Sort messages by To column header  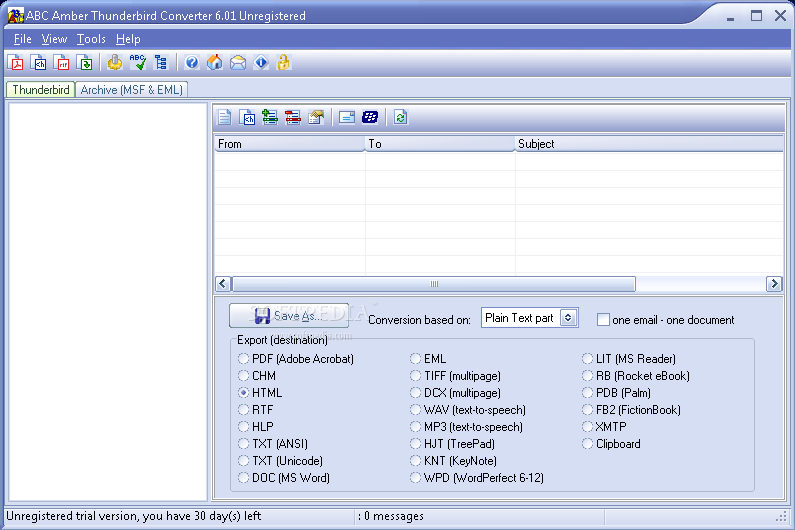[x=440, y=144]
